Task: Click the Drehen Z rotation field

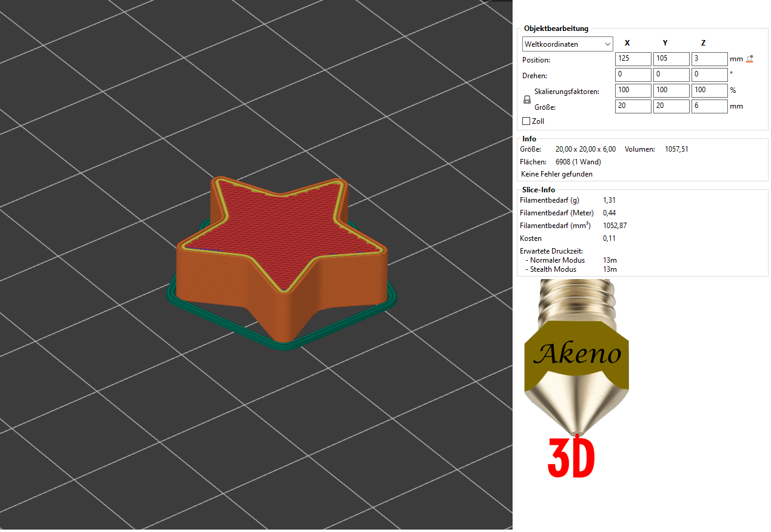Action: pyautogui.click(x=709, y=75)
